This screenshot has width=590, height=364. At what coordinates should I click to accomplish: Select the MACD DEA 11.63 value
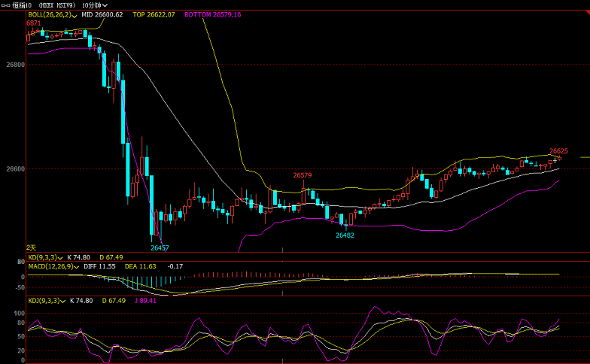coord(141,266)
